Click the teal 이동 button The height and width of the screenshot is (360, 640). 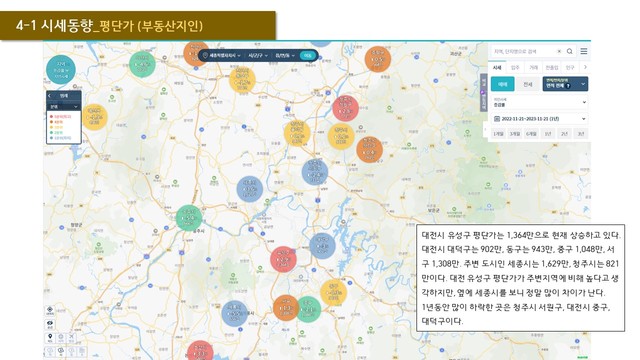click(x=307, y=55)
